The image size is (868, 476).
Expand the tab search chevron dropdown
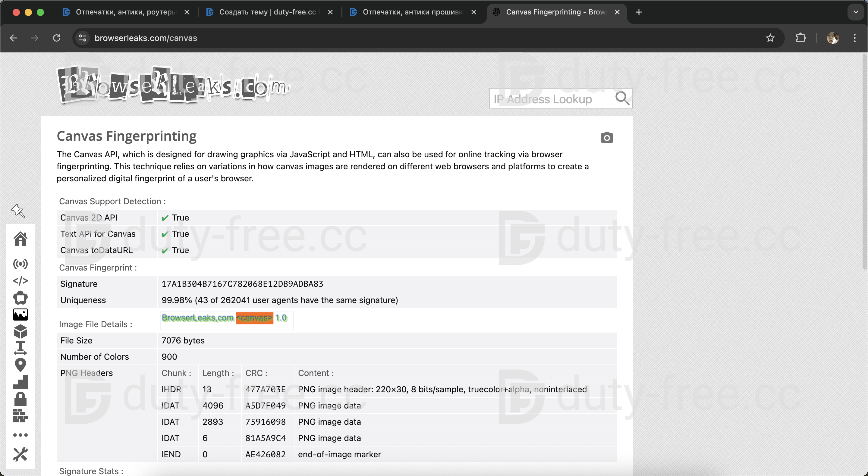tap(856, 12)
